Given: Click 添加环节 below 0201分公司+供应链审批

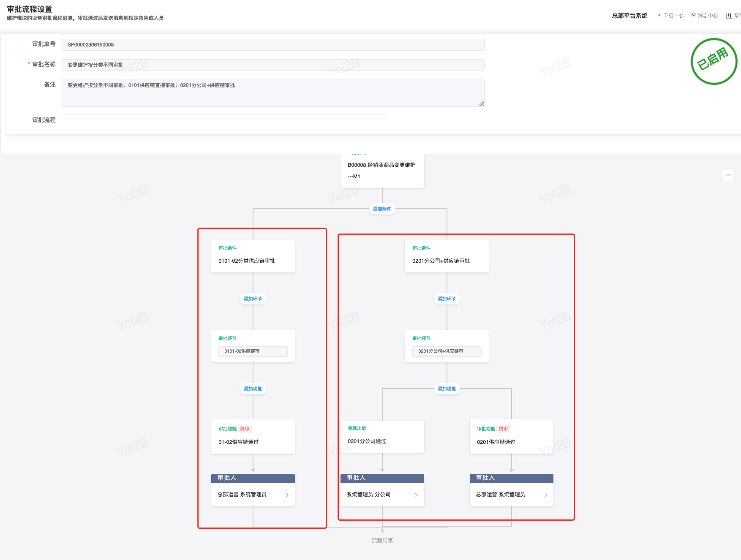Looking at the screenshot, I should 447,299.
